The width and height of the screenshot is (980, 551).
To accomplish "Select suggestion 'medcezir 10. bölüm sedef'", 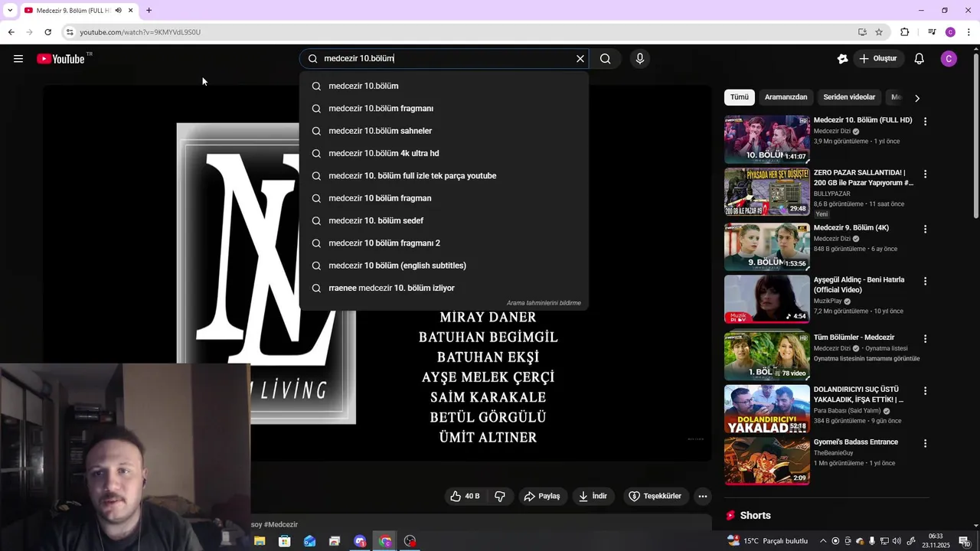I will pos(444,221).
